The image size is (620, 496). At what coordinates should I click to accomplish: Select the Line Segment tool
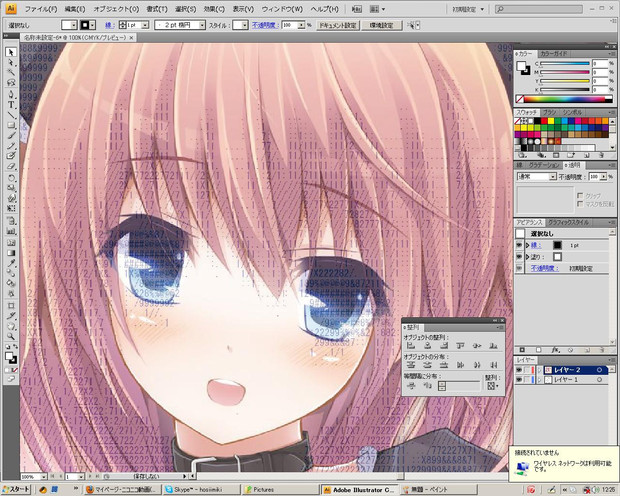pyautogui.click(x=11, y=115)
